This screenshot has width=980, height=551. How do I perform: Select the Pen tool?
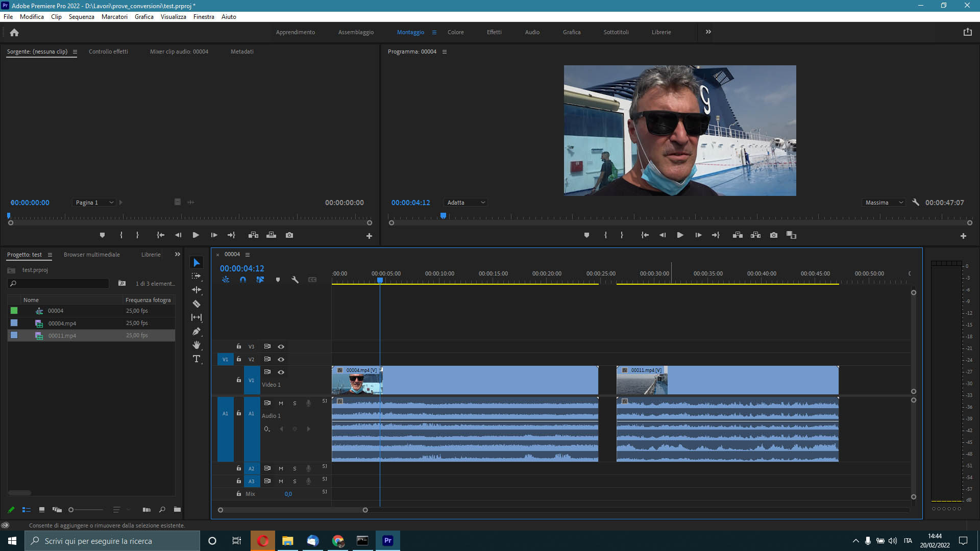tap(197, 331)
